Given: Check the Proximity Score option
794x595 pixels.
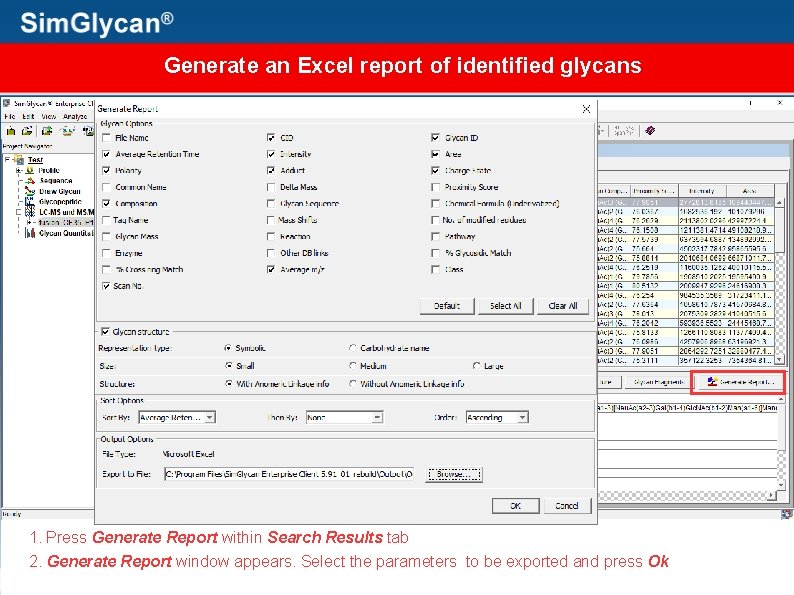Looking at the screenshot, I should (x=435, y=187).
